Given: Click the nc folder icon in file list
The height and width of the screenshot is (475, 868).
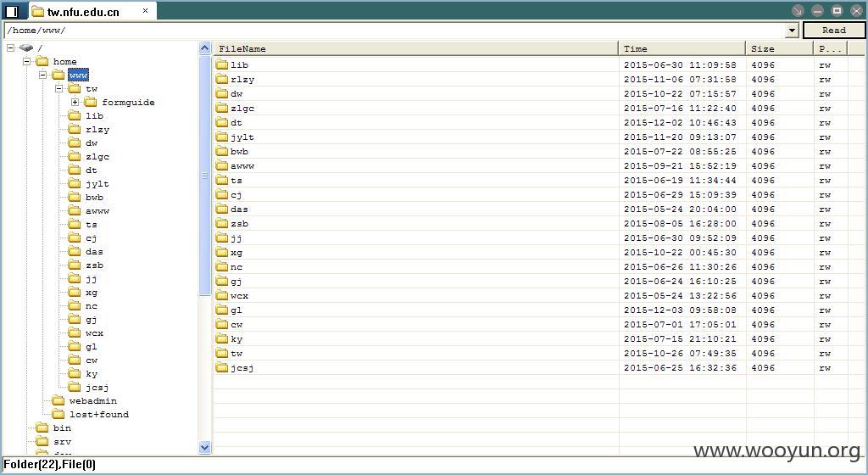Looking at the screenshot, I should click(222, 266).
